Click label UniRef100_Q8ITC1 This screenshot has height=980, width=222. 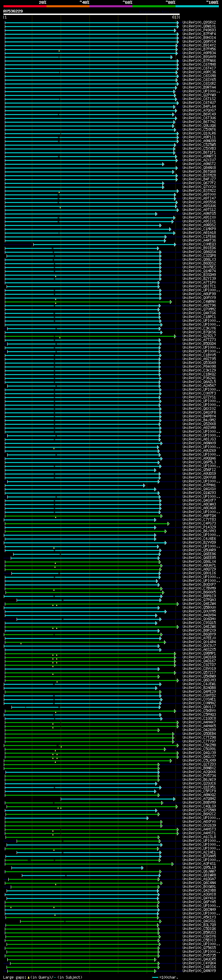(x=199, y=286)
